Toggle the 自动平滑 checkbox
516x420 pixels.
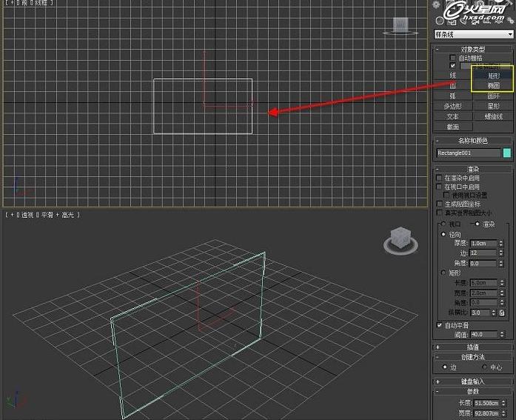[439, 325]
